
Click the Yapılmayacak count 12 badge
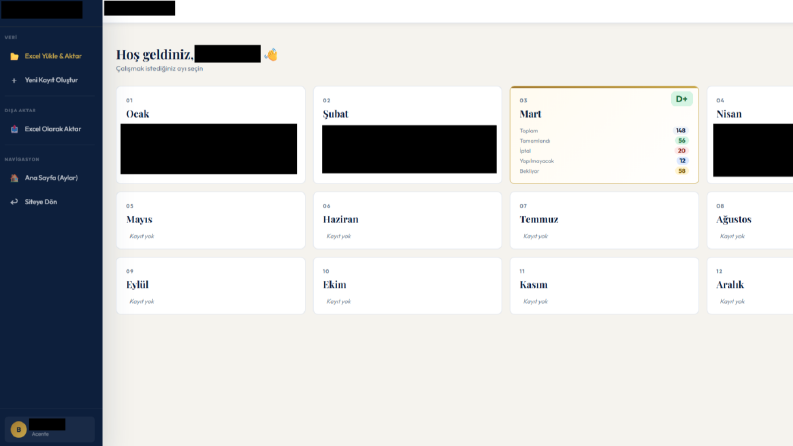coord(682,161)
